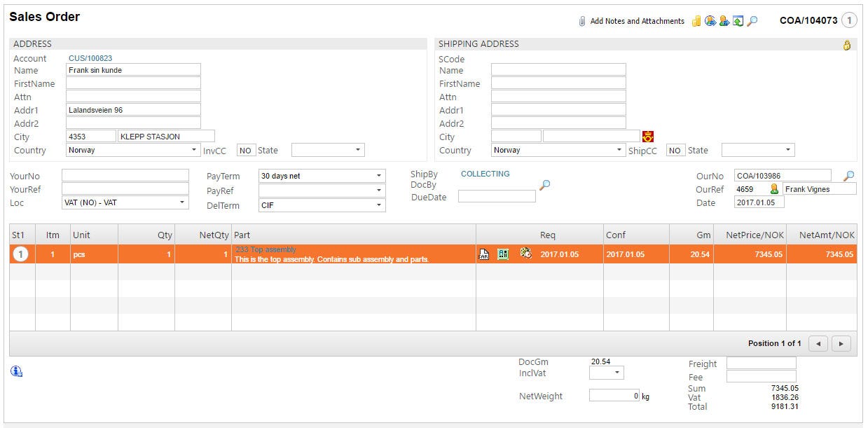
Task: Open the 233 Top assembly part link
Action: 266,249
